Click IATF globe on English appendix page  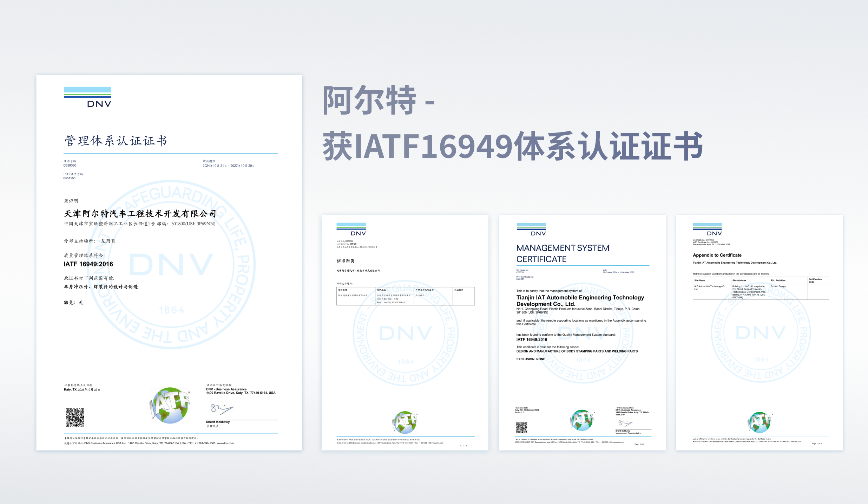(x=760, y=422)
